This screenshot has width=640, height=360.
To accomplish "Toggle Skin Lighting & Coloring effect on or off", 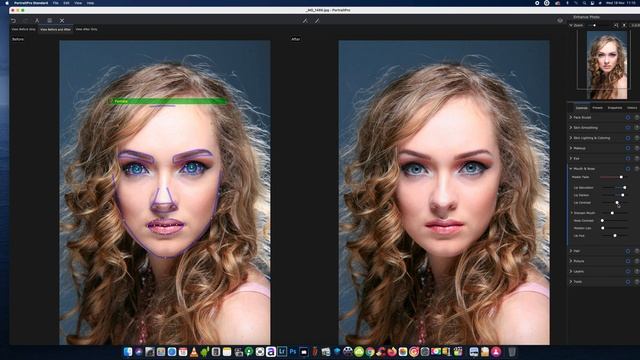I will point(637,138).
